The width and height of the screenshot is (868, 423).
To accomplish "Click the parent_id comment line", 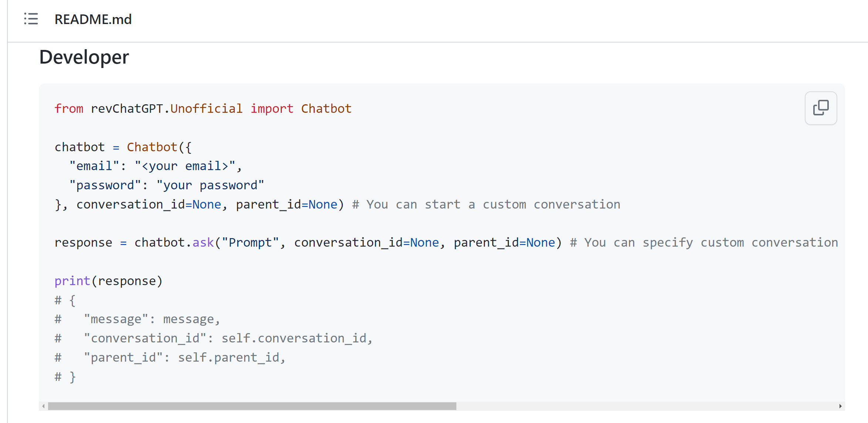I will click(170, 357).
